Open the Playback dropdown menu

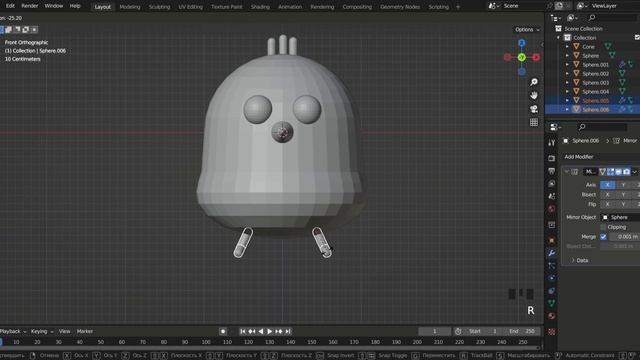13,331
